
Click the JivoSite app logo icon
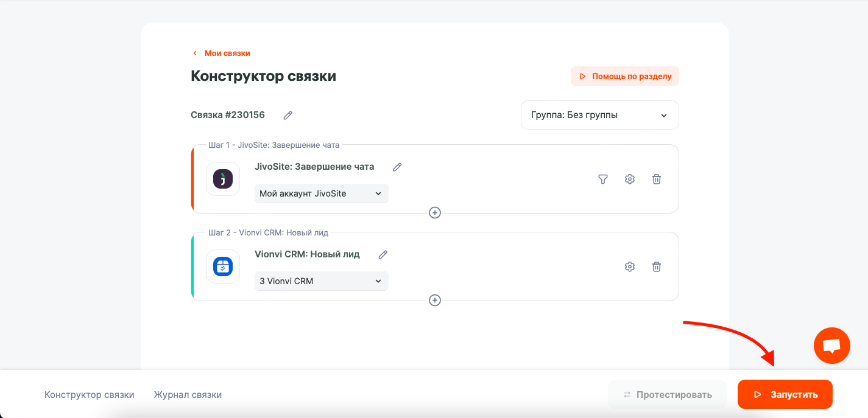pos(223,179)
